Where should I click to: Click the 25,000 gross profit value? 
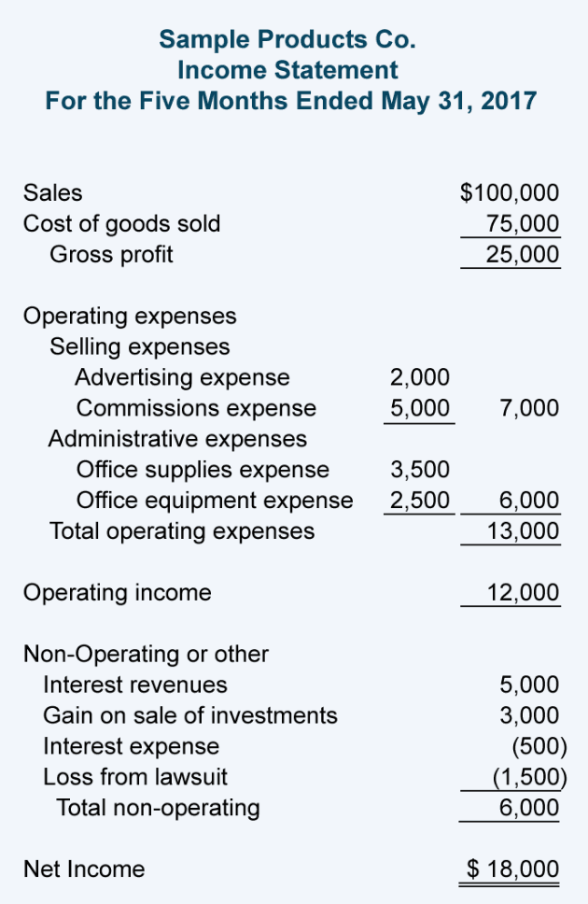click(523, 254)
